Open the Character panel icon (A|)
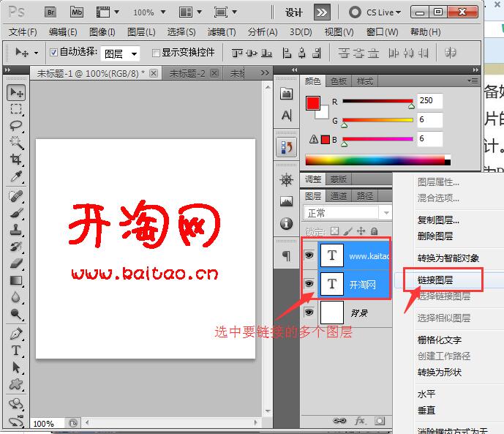This screenshot has height=434, width=504. pyautogui.click(x=287, y=115)
